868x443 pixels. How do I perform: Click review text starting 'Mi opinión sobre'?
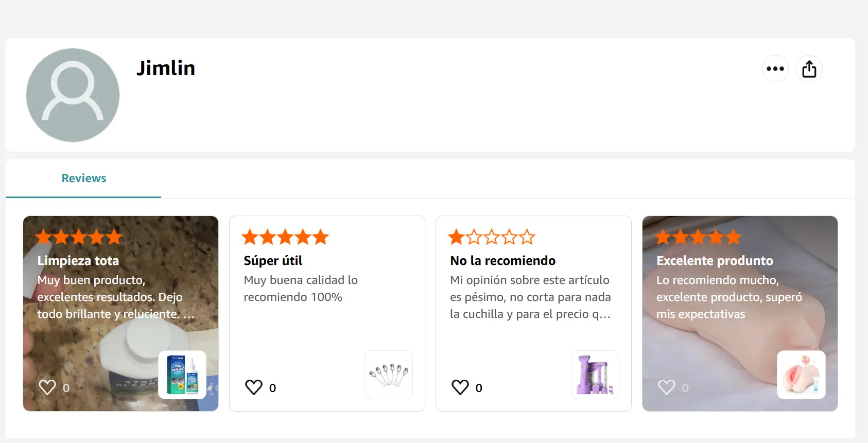tap(530, 297)
